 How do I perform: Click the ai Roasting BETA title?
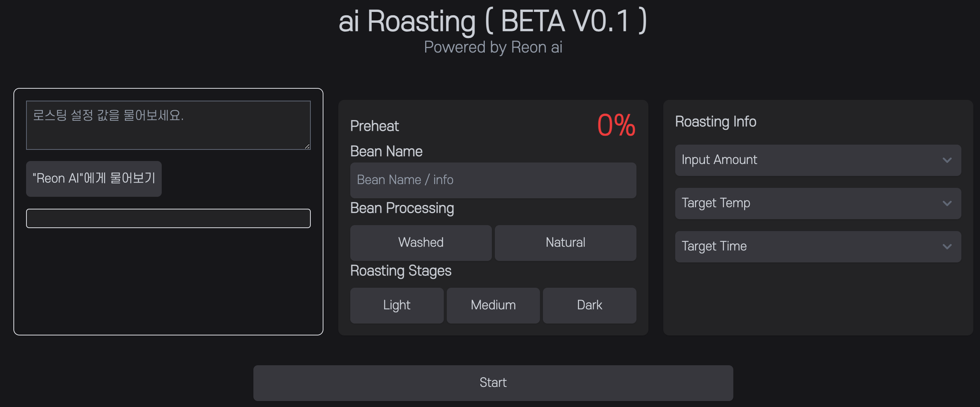click(x=493, y=21)
